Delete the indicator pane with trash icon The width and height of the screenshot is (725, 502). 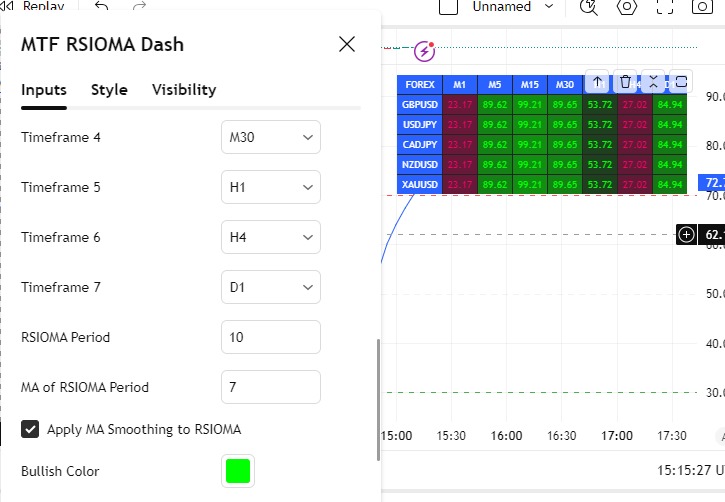tap(625, 82)
